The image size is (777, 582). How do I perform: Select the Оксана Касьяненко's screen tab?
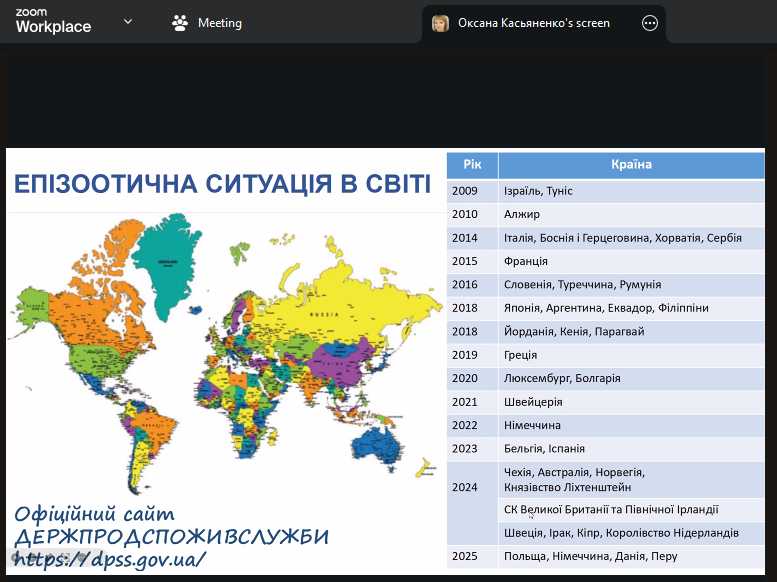click(533, 23)
